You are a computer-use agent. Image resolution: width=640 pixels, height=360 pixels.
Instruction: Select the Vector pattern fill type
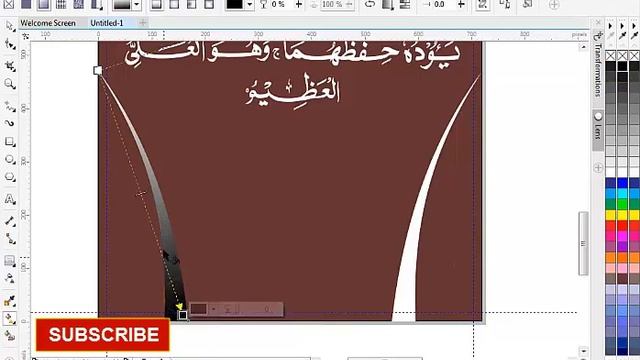61,4
